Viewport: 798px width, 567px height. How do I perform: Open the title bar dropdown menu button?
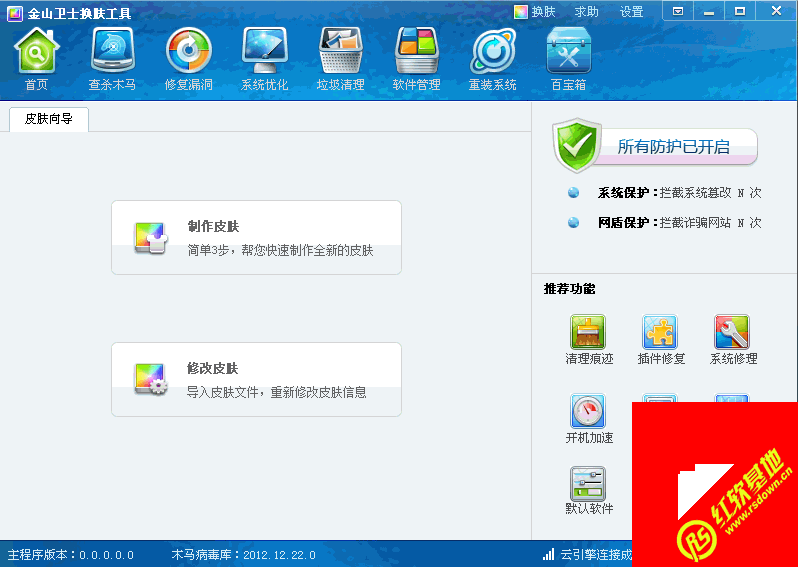(x=678, y=11)
